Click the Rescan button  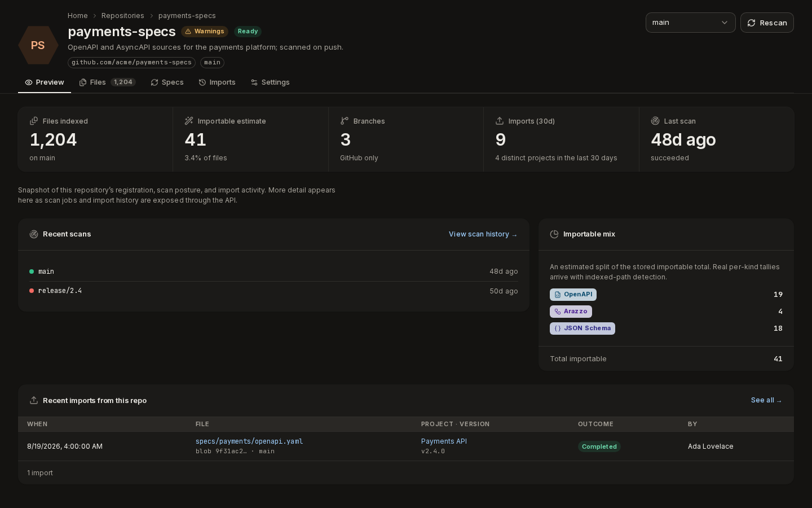767,23
